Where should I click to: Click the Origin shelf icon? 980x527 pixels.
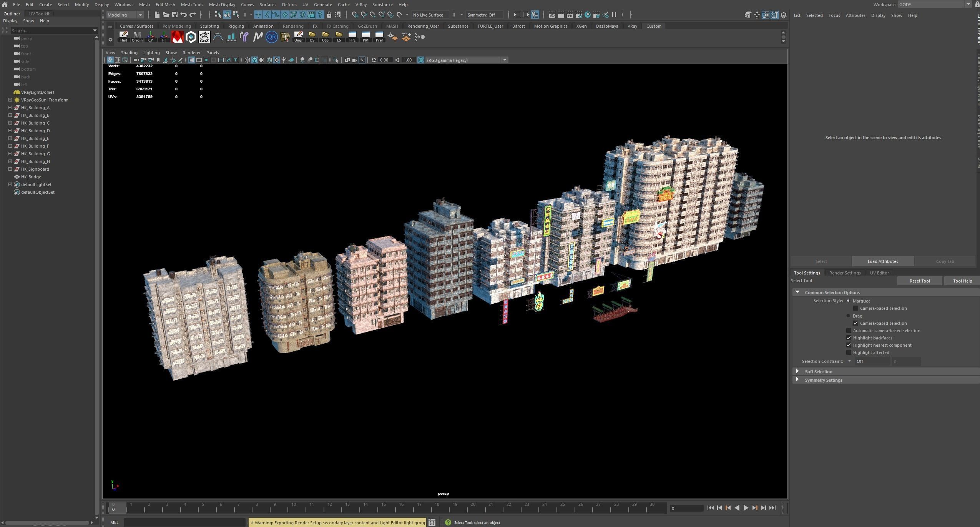click(x=137, y=37)
